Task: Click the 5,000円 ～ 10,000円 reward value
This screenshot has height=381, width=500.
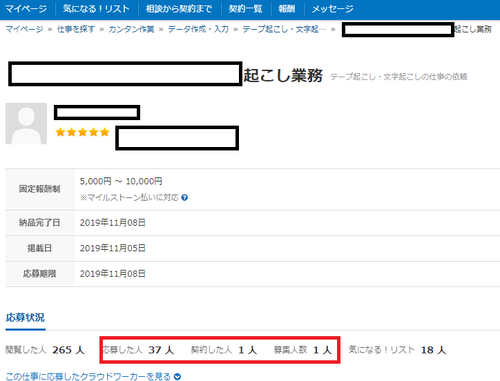Action: click(121, 181)
